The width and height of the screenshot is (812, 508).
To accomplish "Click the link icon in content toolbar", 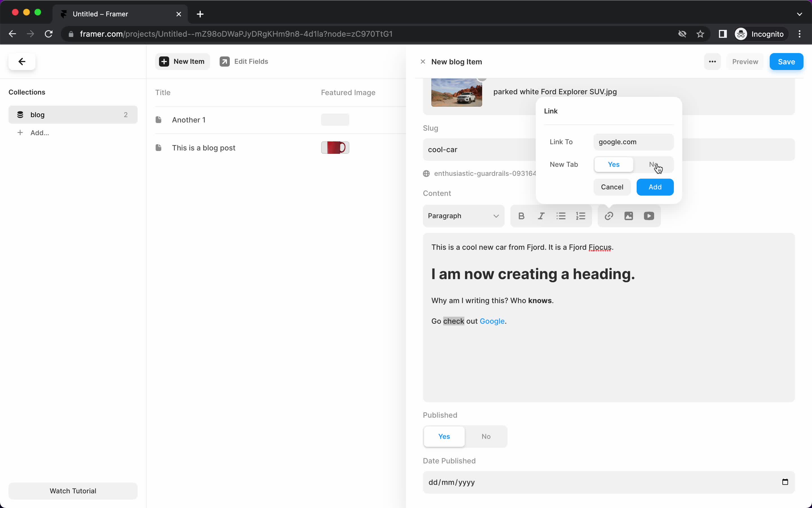I will click(x=609, y=216).
